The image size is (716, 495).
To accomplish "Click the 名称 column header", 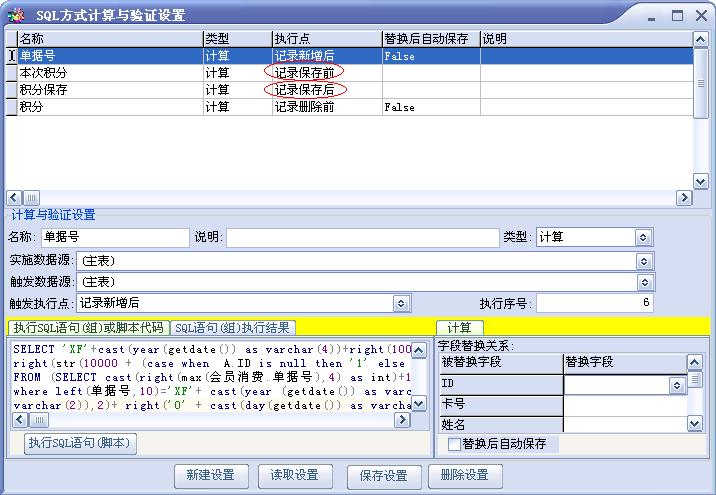I will click(x=110, y=39).
